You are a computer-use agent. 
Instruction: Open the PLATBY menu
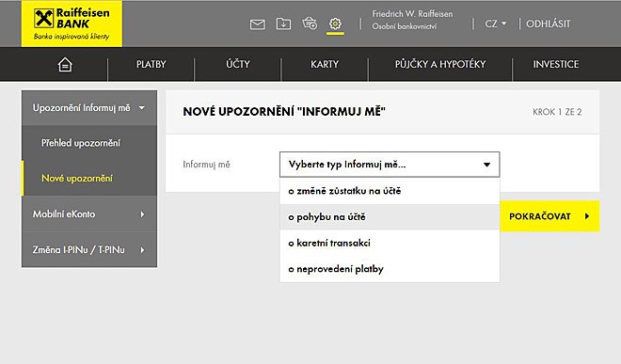coord(151,64)
